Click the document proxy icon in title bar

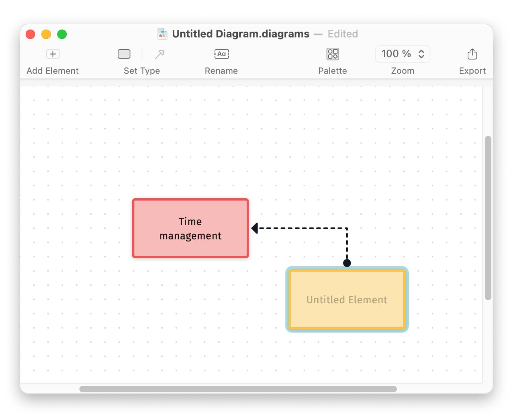[x=162, y=34]
